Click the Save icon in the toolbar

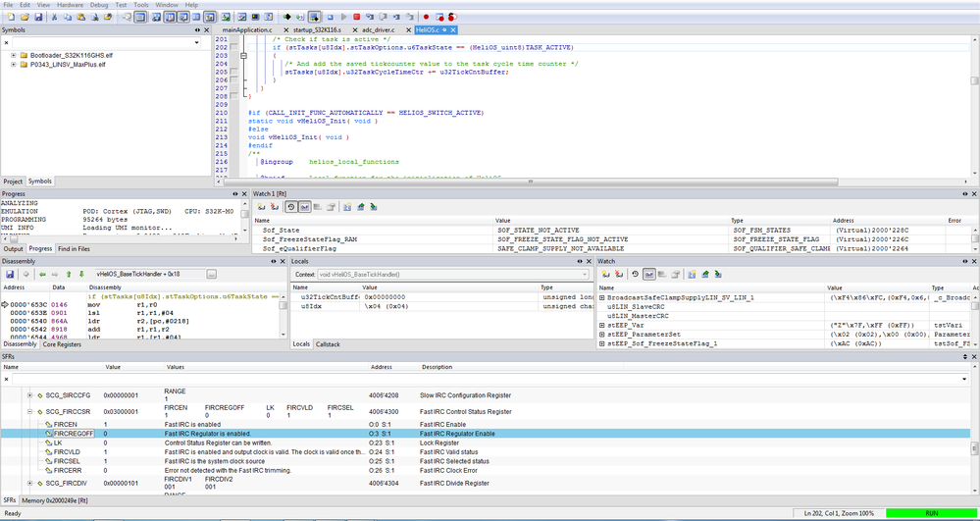pos(37,17)
